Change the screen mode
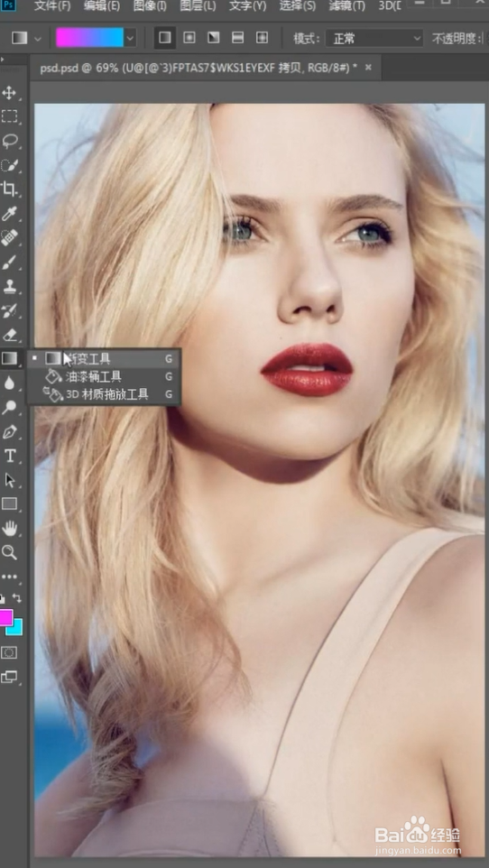Image resolution: width=489 pixels, height=868 pixels. tap(9, 677)
